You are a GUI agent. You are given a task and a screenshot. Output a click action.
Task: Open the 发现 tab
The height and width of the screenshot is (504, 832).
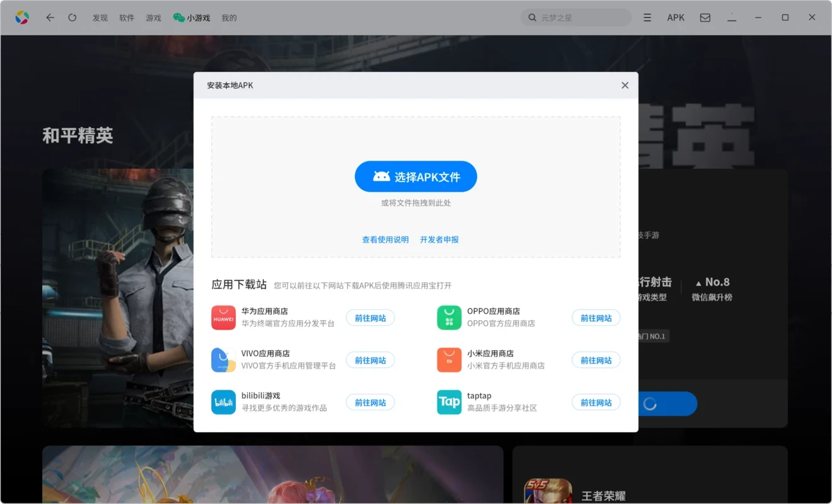tap(100, 18)
